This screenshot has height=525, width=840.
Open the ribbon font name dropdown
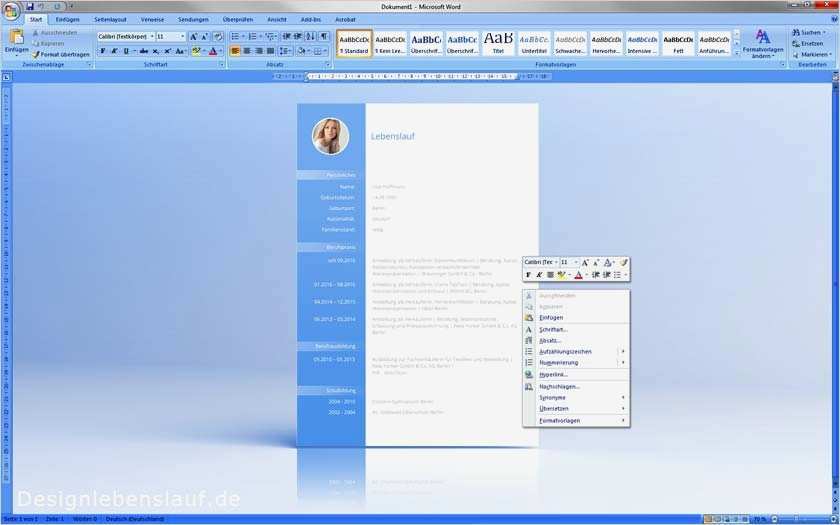click(x=152, y=36)
